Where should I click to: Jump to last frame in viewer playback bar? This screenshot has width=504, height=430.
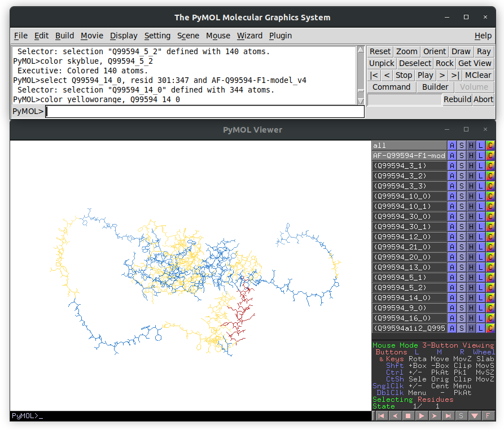coord(448,416)
